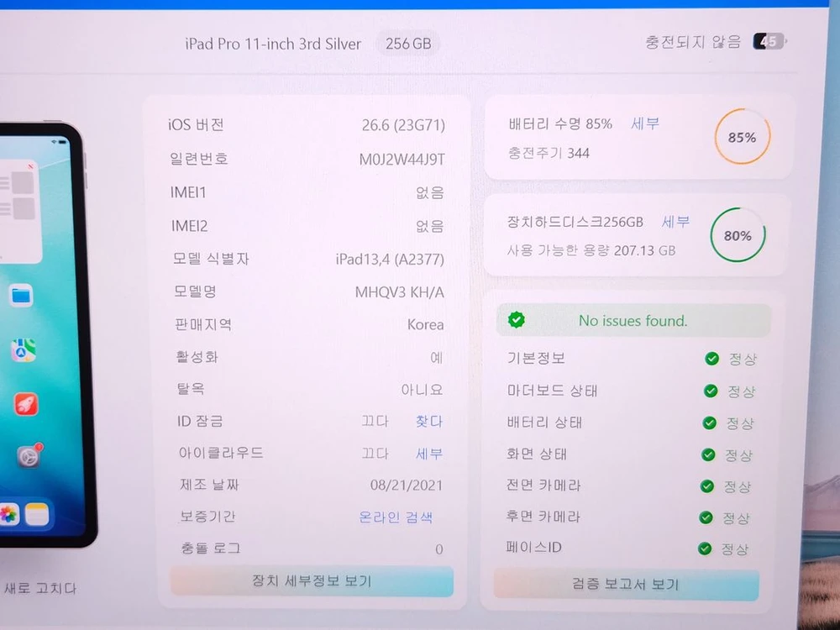Image resolution: width=840 pixels, height=630 pixels.
Task: Click the 일련번호 row label
Action: click(x=199, y=159)
